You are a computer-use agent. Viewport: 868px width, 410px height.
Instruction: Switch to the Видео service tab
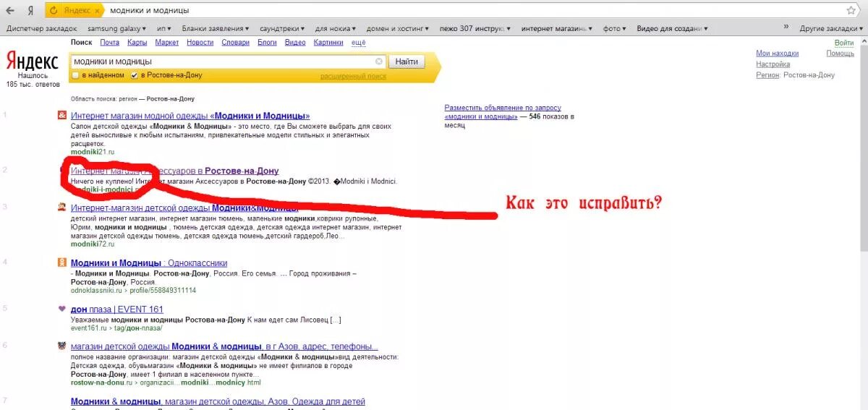click(295, 43)
